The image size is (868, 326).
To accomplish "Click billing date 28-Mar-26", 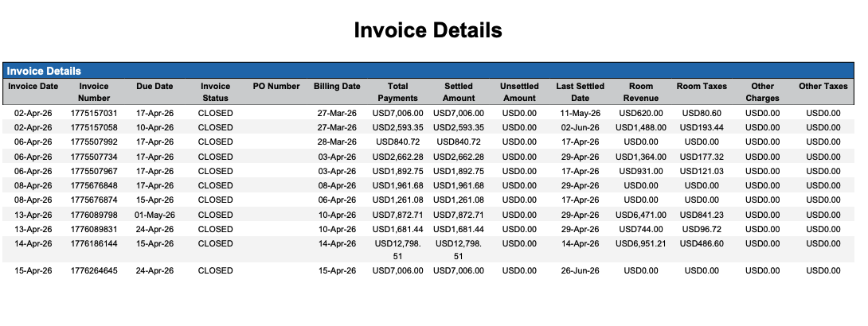I will tap(337, 142).
